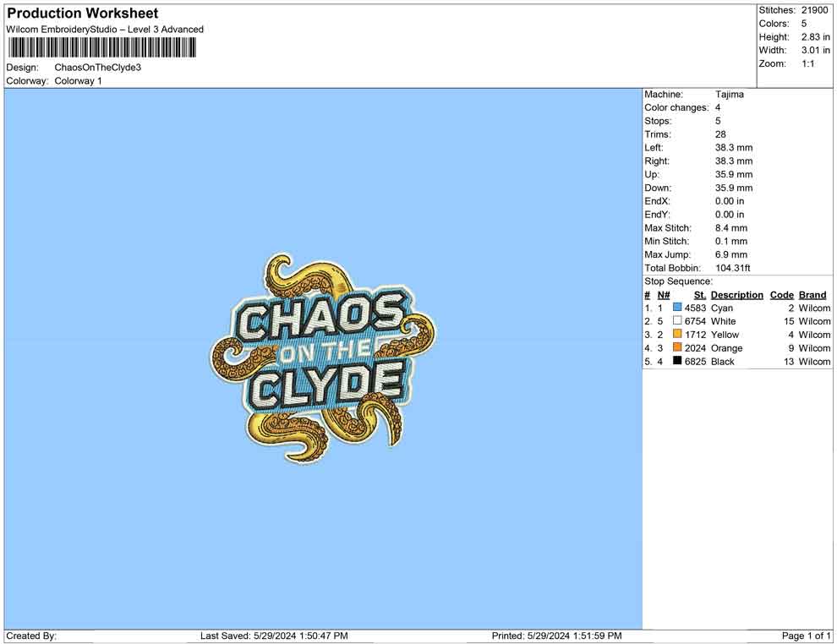Select the stitches count '21900'
Image resolution: width=837 pixels, height=644 pixels.
coord(814,10)
